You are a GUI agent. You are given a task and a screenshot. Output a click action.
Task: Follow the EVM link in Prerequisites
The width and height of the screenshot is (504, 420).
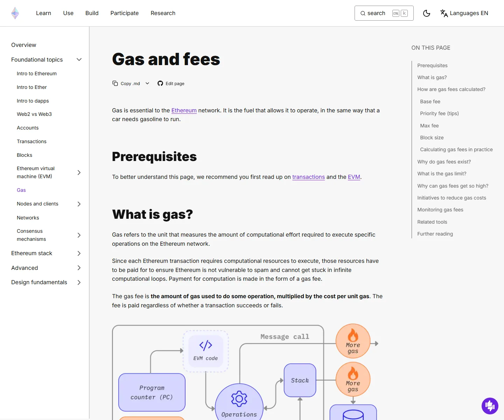click(x=354, y=177)
